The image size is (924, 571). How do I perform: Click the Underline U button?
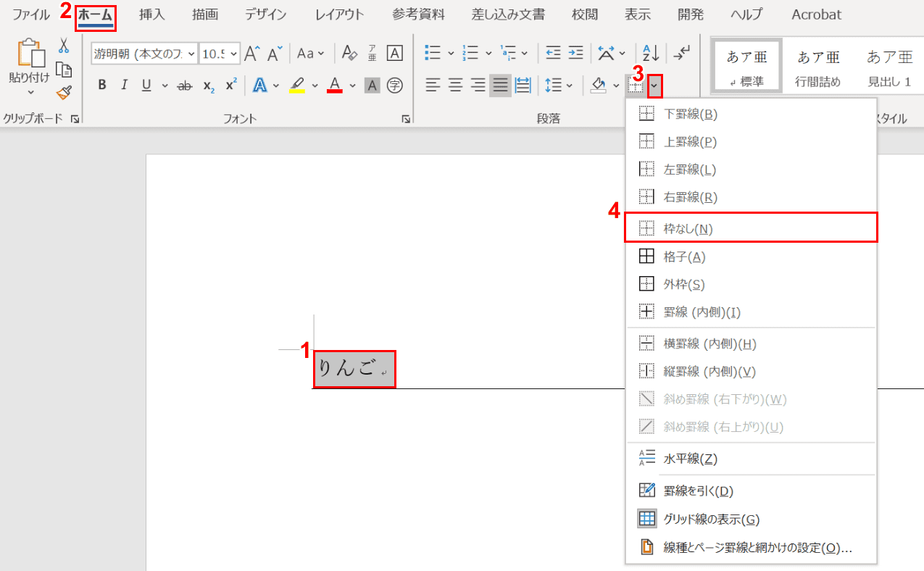[146, 86]
